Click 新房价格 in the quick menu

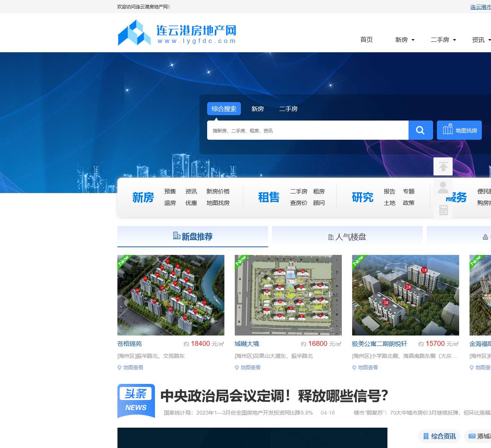coord(218,191)
